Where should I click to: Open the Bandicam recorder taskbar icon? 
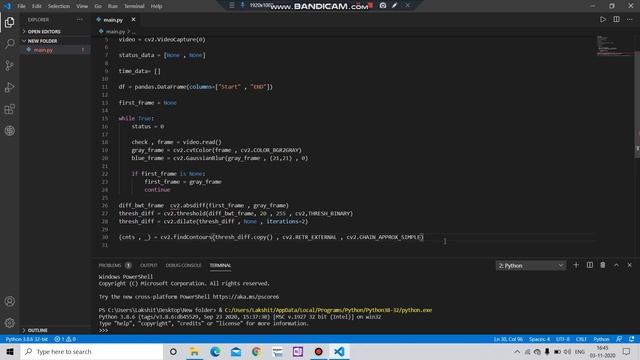[318, 351]
